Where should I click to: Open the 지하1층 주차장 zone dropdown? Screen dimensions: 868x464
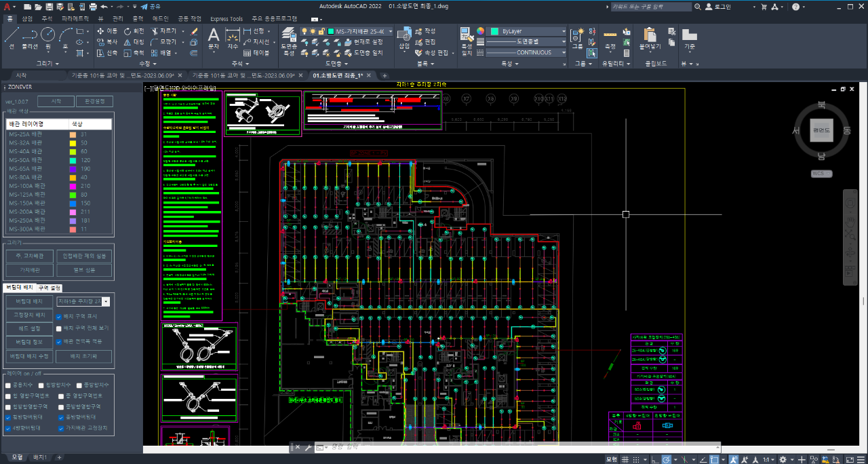[106, 301]
